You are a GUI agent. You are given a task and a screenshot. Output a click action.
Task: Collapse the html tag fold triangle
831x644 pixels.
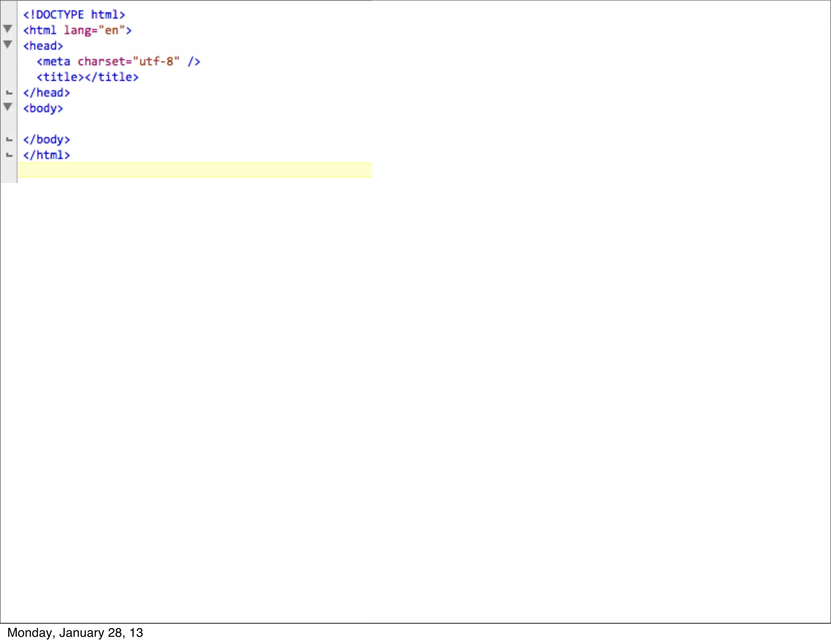point(8,29)
